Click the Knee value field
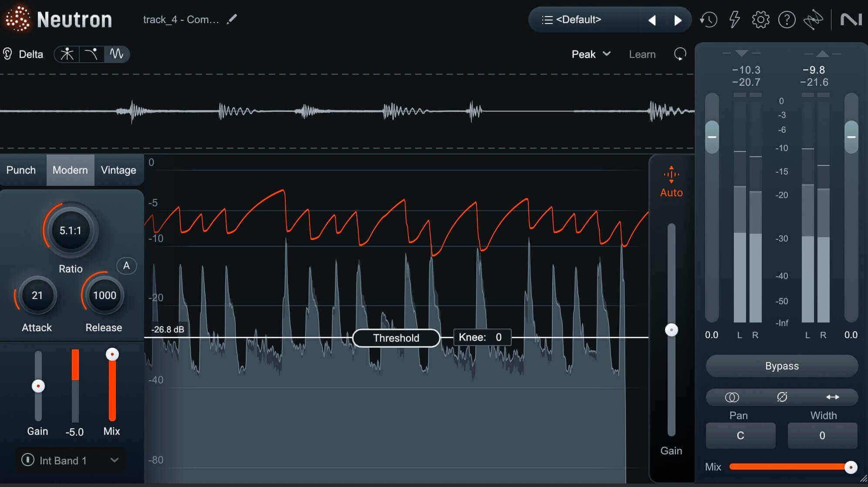 [x=482, y=337]
